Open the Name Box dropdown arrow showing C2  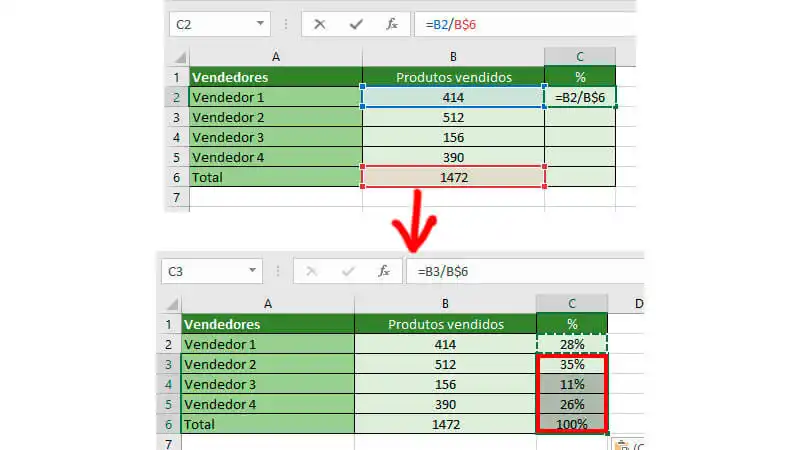[x=260, y=23]
